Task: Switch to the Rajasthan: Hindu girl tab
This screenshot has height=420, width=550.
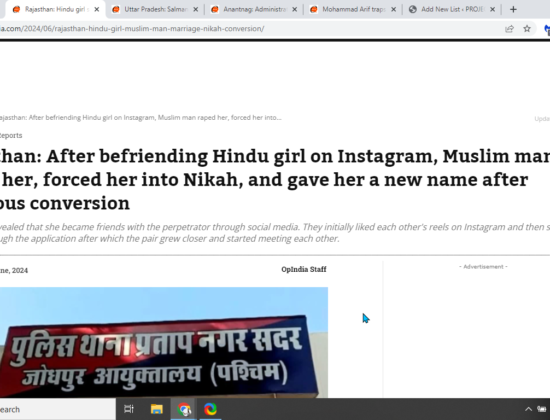Action: pos(54,9)
